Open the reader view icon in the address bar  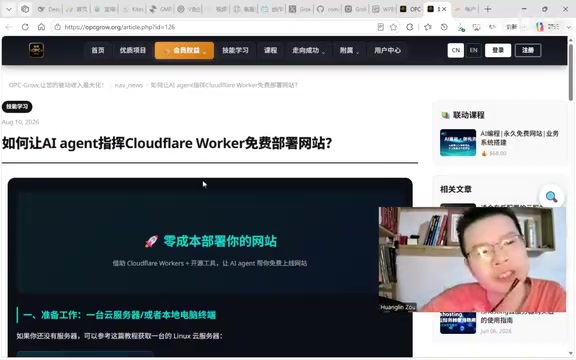point(381,27)
